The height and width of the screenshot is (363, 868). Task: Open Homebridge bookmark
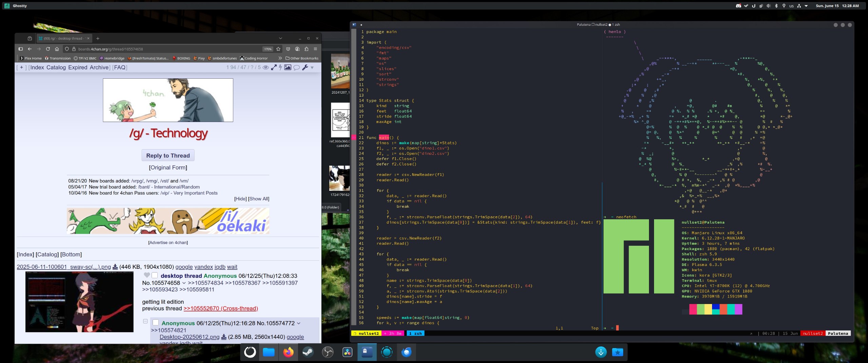coord(112,58)
